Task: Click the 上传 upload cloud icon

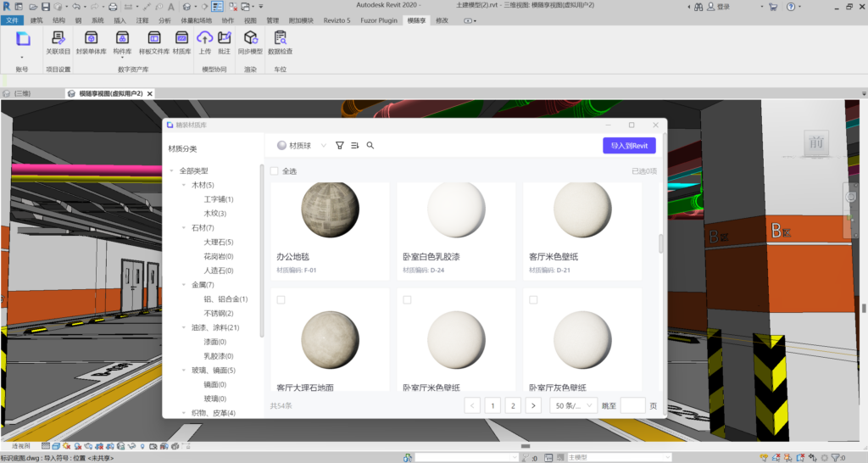Action: pos(205,42)
